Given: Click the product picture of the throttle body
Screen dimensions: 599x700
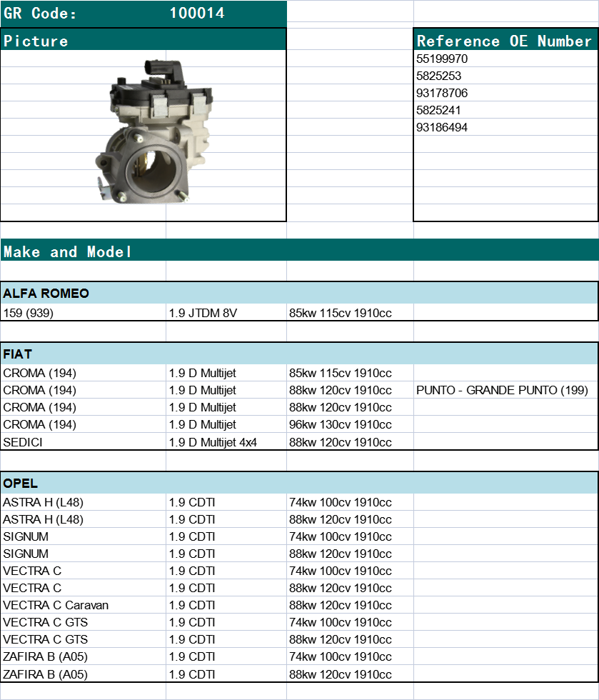Looking at the screenshot, I should (153, 132).
